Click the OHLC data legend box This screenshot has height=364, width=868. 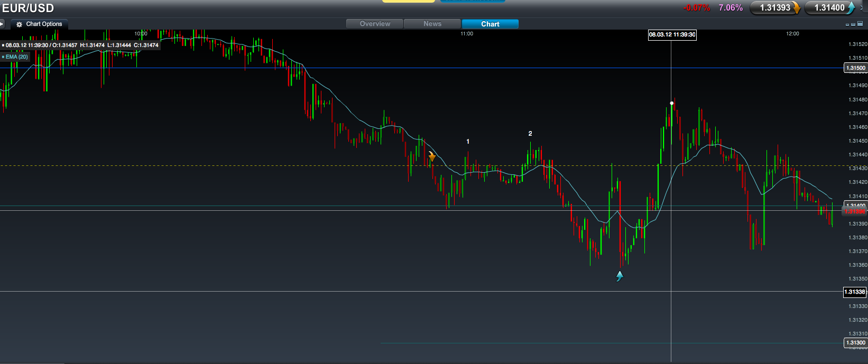(80, 45)
